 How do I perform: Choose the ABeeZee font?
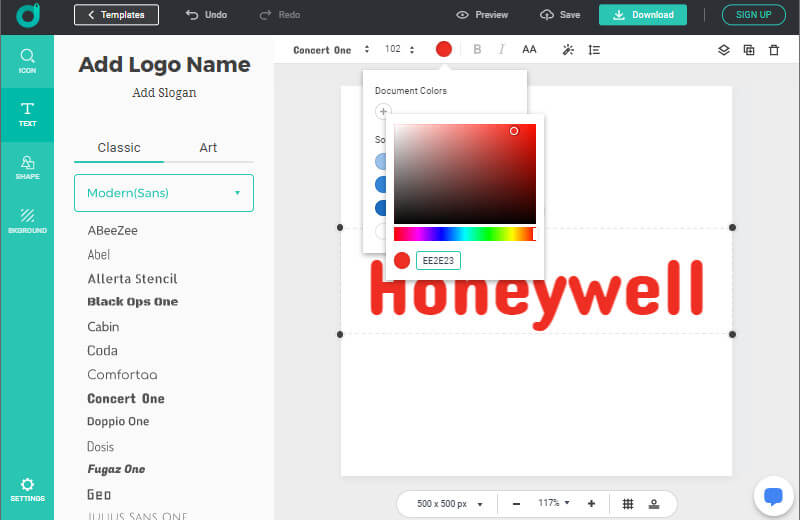tap(112, 231)
